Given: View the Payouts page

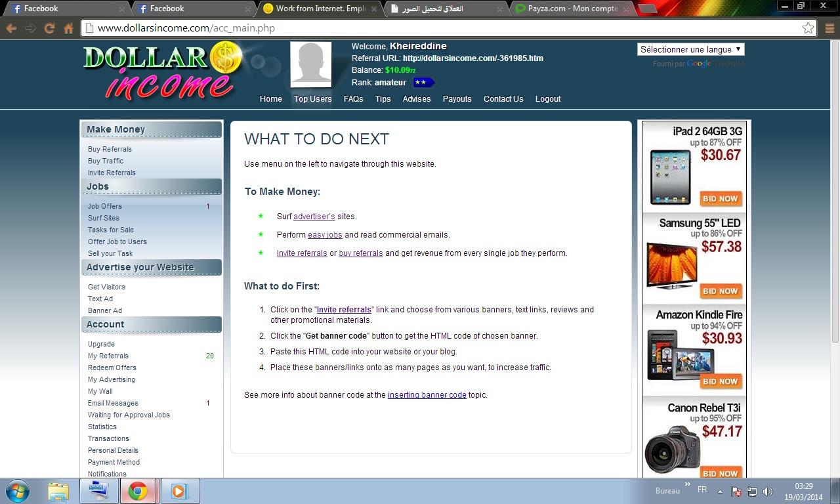Looking at the screenshot, I should click(x=457, y=99).
